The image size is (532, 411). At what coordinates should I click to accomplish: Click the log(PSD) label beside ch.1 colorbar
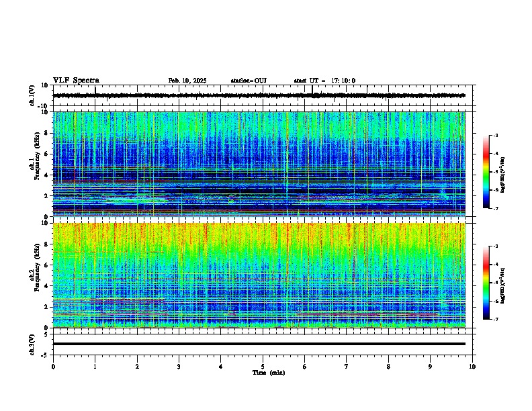click(x=503, y=175)
